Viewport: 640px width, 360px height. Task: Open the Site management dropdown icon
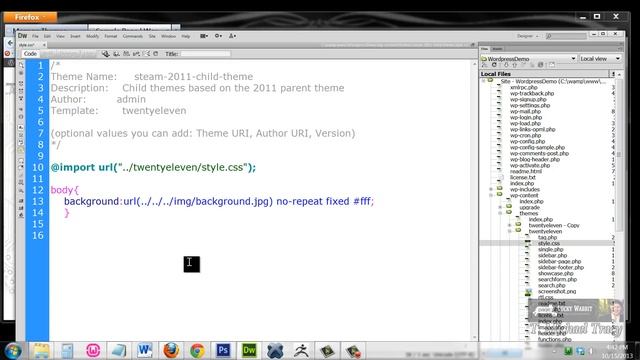coord(232,36)
